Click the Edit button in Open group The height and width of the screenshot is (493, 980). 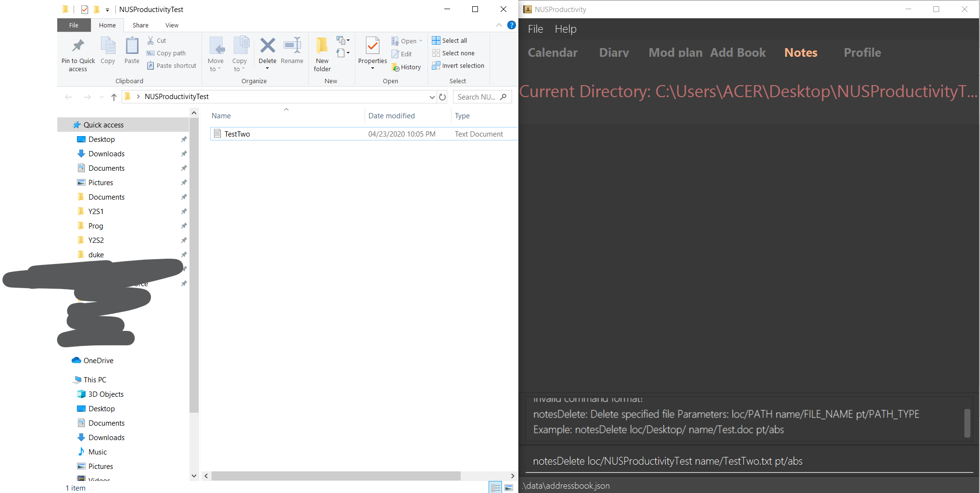pos(402,54)
